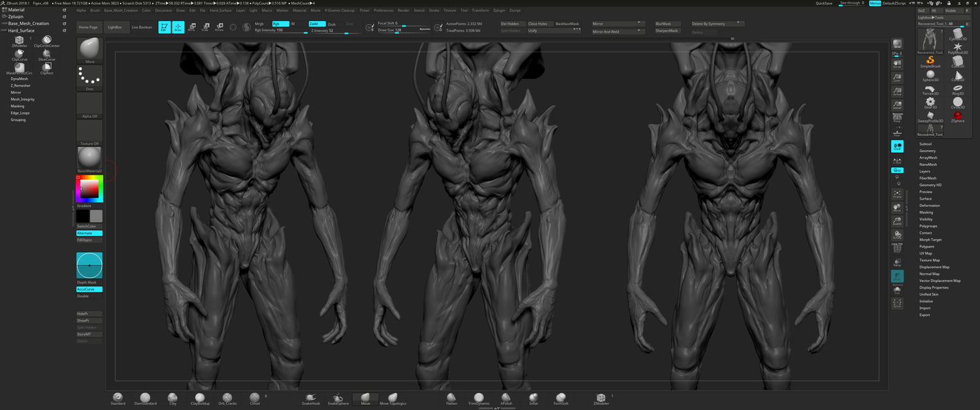Activate the ClipCurve brush
Image resolution: width=980 pixels, height=410 pixels.
[20, 55]
